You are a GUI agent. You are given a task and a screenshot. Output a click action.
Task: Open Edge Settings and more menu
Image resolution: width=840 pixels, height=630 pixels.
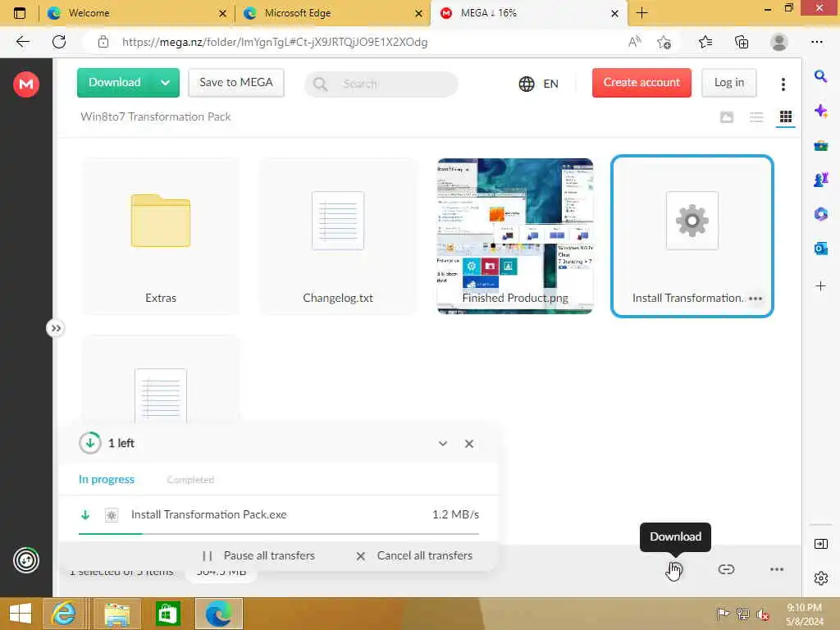coord(816,42)
